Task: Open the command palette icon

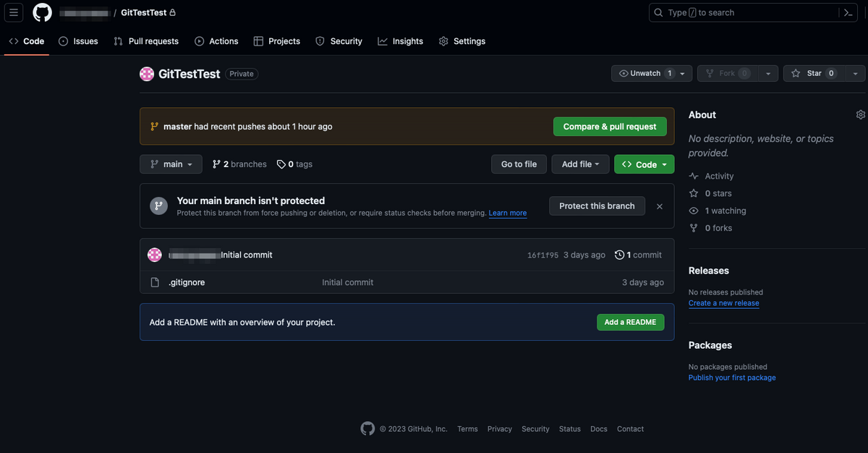Action: (x=848, y=12)
